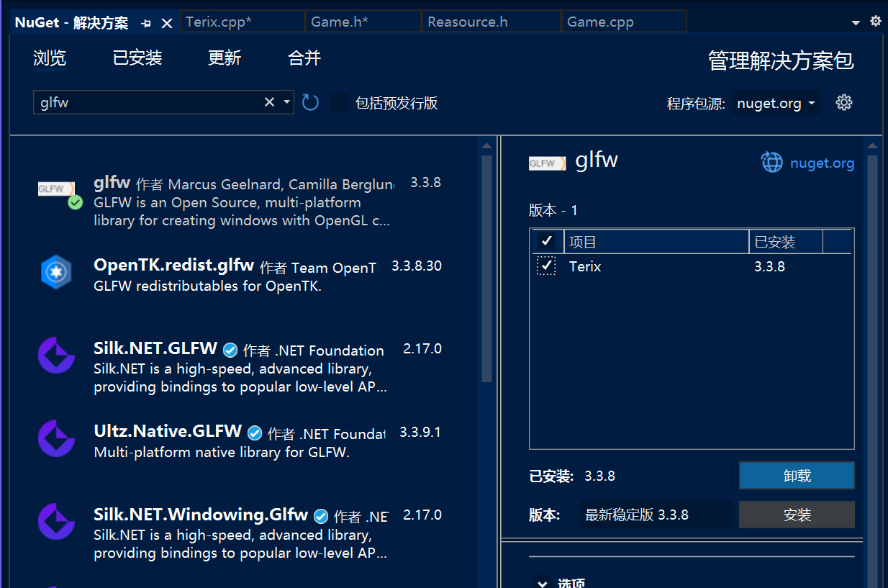Viewport: 888px width, 588px height.
Task: Click the OpenTK.redist.glfw package icon
Action: pos(56,273)
